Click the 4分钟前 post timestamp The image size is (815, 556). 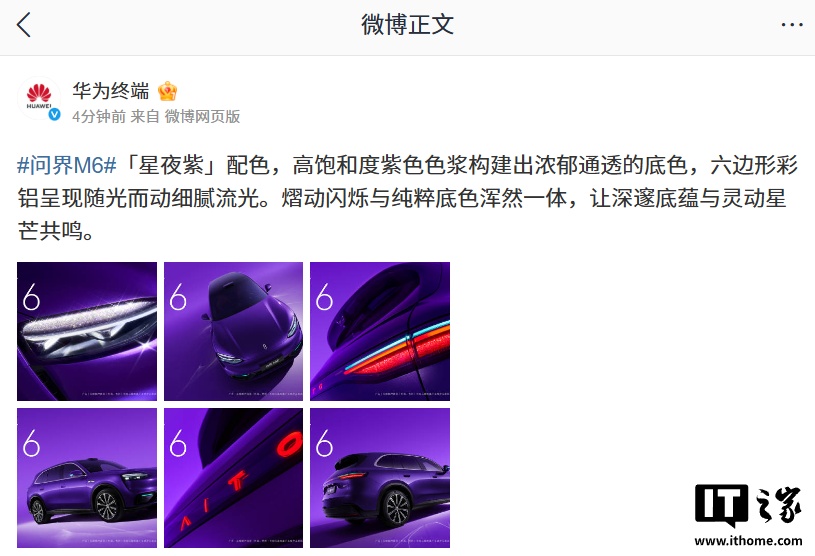tap(99, 116)
